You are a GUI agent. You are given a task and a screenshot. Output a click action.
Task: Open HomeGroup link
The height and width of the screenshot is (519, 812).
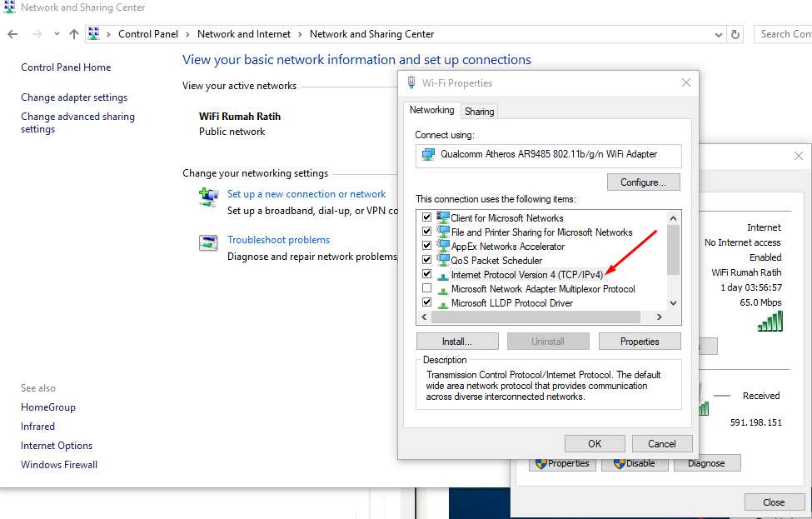tap(48, 407)
